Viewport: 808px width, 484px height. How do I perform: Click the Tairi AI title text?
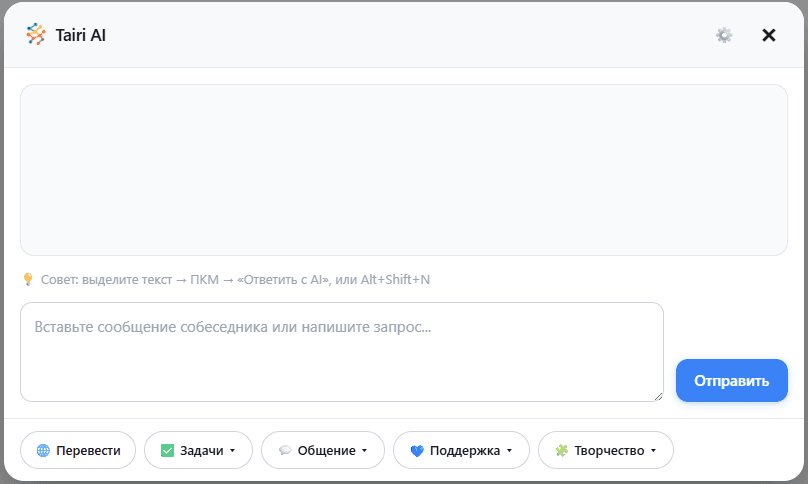click(x=80, y=35)
